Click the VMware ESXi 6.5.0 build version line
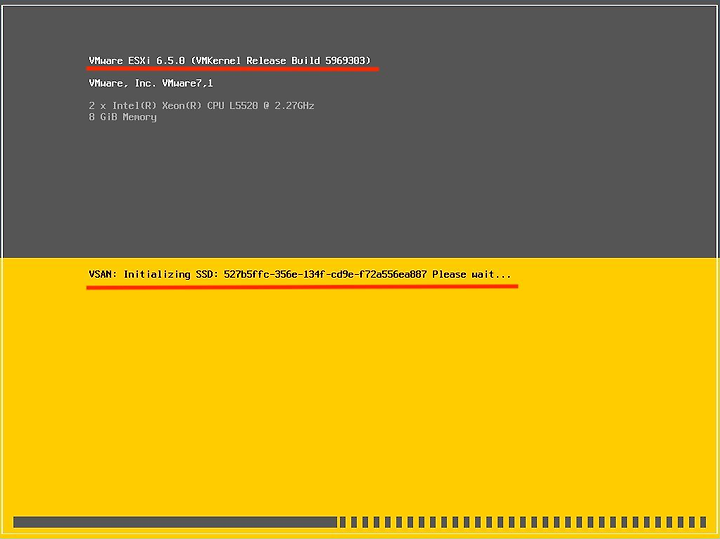 [x=230, y=61]
